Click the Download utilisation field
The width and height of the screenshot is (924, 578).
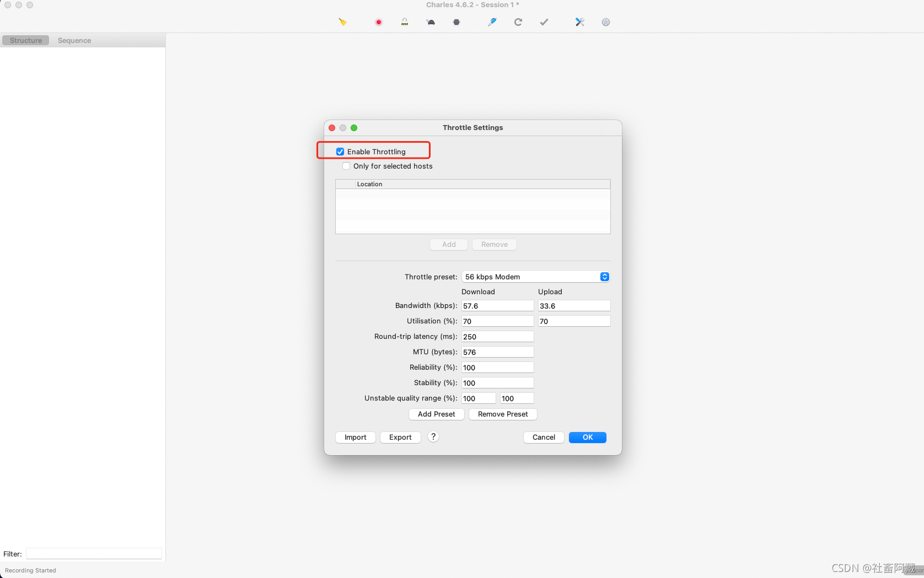tap(498, 321)
